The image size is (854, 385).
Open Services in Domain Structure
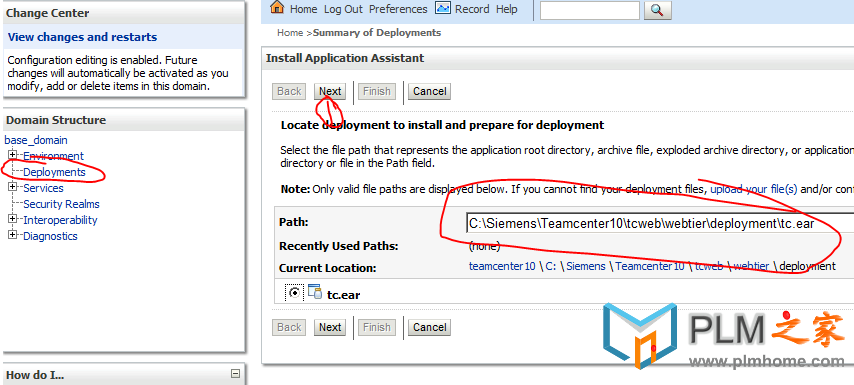(43, 188)
